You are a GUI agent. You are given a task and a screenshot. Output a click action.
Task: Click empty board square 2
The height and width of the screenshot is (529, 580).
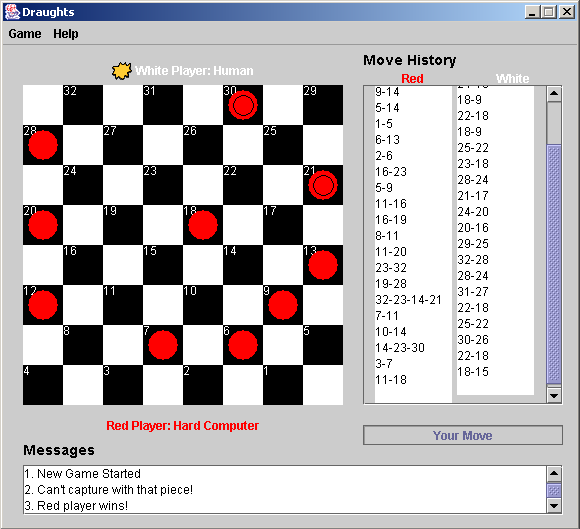click(203, 385)
